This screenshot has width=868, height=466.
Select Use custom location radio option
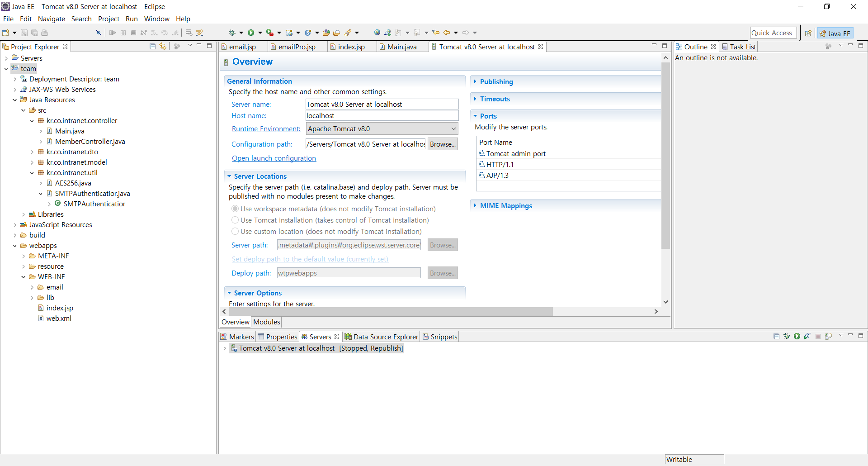click(235, 231)
